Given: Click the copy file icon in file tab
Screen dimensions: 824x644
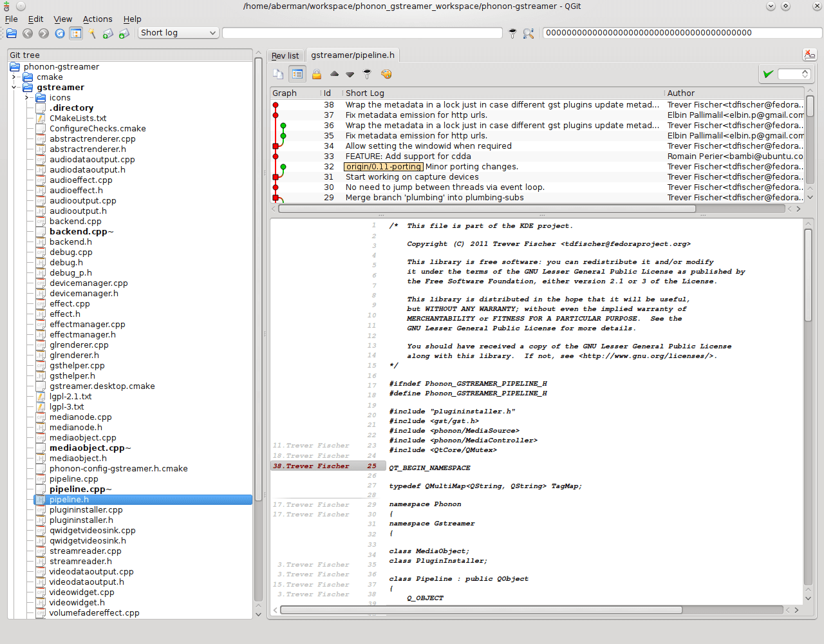Looking at the screenshot, I should (278, 74).
